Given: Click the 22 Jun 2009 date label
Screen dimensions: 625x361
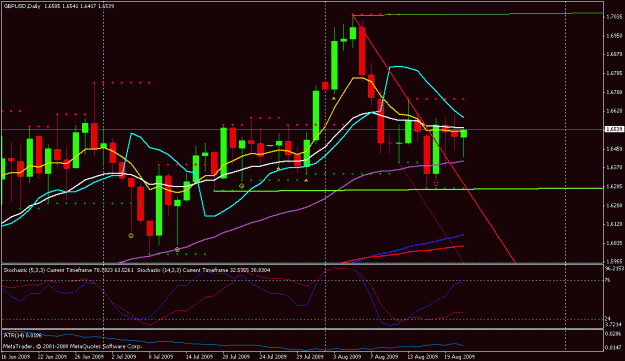Looking at the screenshot, I should point(52,357).
